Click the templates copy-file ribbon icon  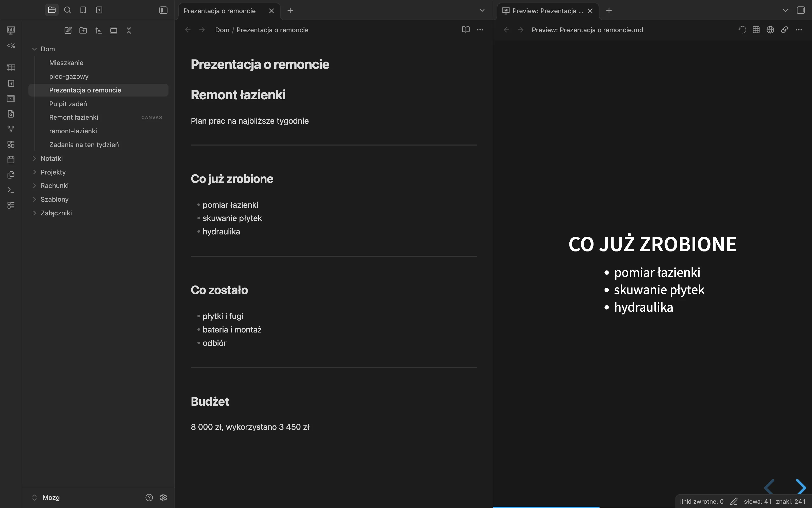tap(11, 175)
